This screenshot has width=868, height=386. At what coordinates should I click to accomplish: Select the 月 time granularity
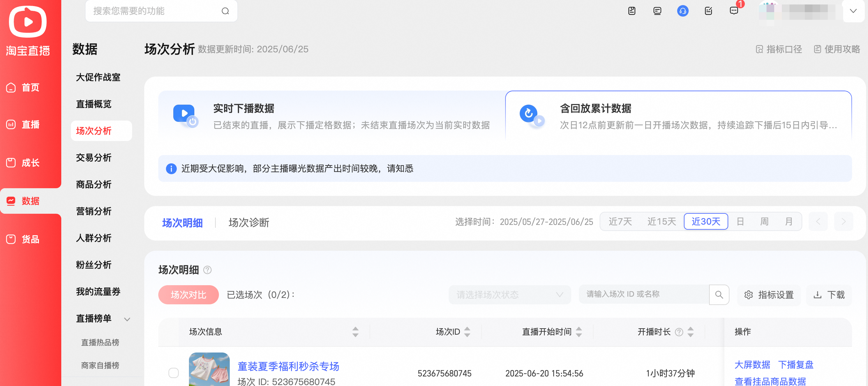pos(789,221)
